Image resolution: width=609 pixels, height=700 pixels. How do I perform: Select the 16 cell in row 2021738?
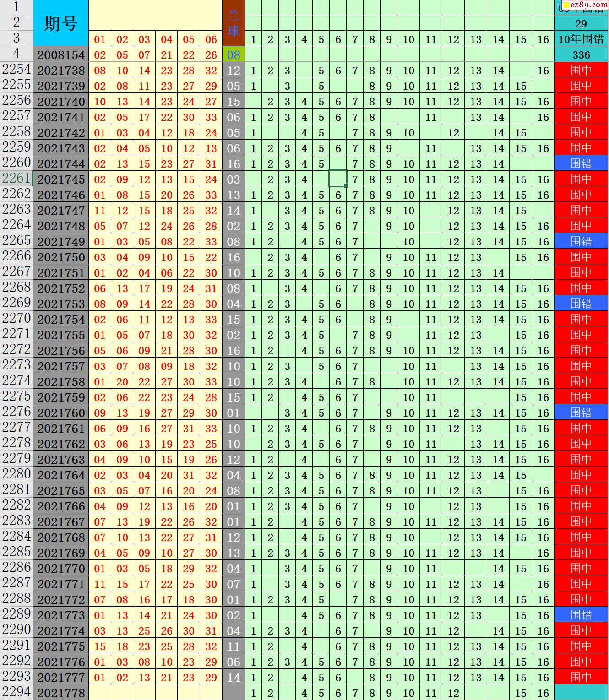(543, 70)
